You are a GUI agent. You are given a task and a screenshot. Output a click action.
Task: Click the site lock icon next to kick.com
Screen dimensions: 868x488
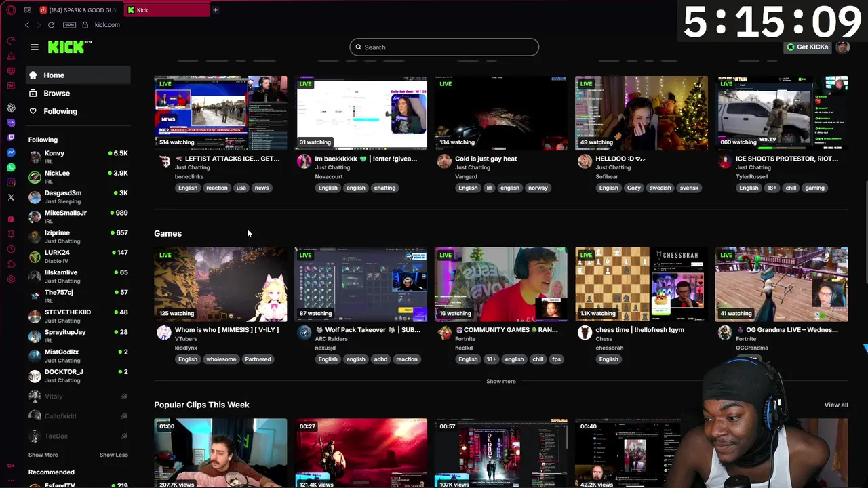(85, 25)
